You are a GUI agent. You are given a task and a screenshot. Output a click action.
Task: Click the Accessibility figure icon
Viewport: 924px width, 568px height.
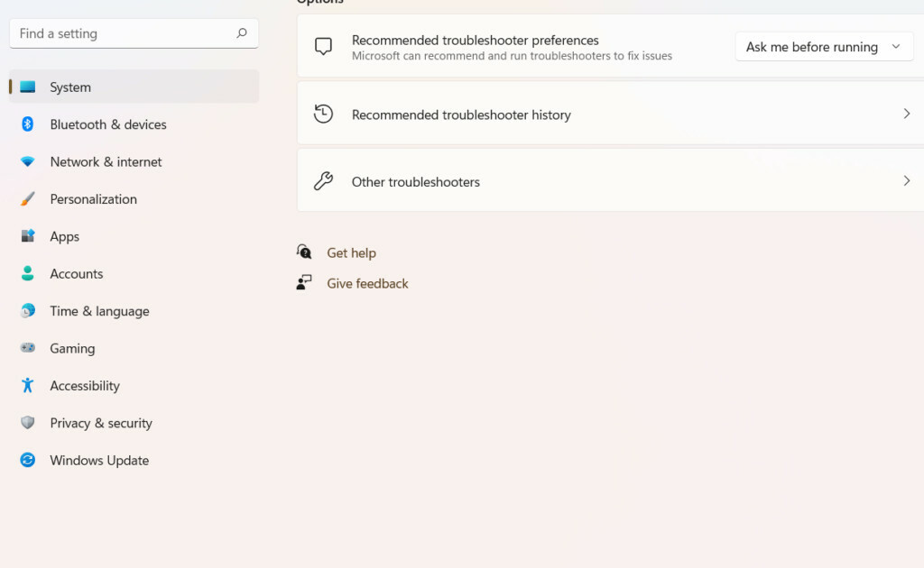click(28, 386)
